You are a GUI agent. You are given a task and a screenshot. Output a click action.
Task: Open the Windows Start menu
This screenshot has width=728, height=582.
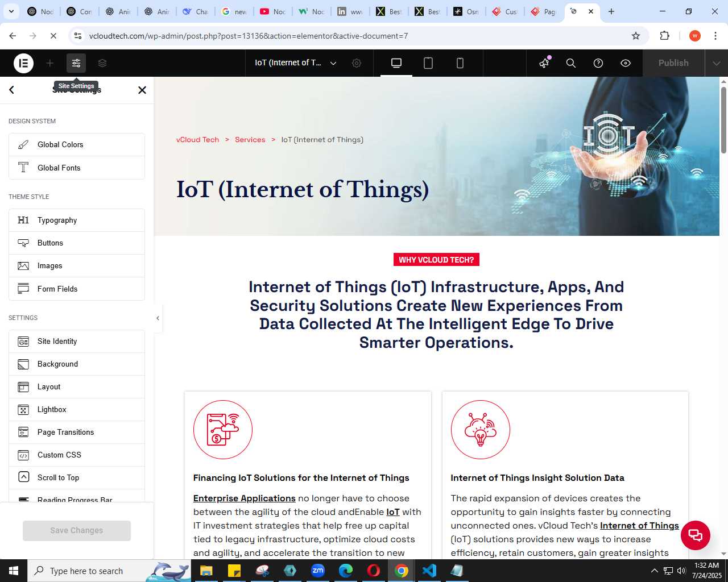14,571
